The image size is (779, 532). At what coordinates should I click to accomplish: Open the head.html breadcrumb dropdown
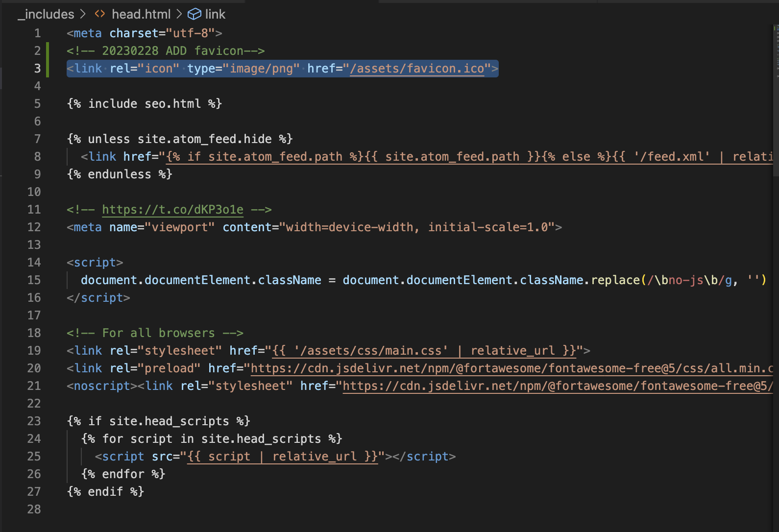[141, 14]
